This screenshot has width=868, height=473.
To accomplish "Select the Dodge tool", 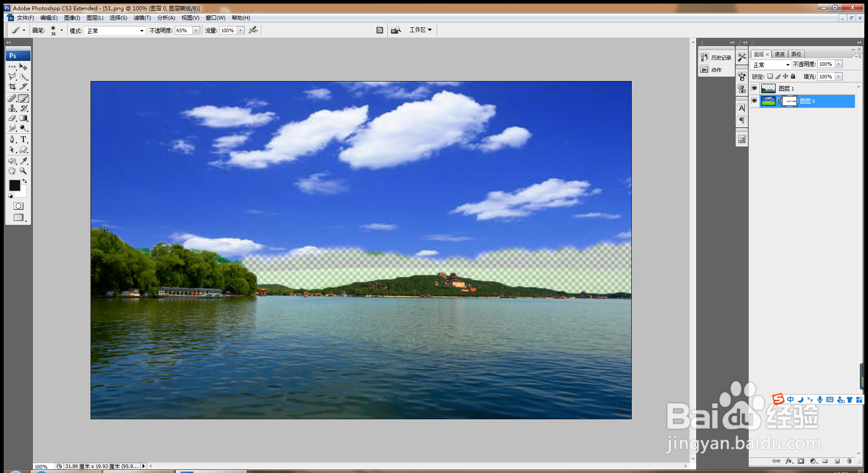I will (23, 128).
